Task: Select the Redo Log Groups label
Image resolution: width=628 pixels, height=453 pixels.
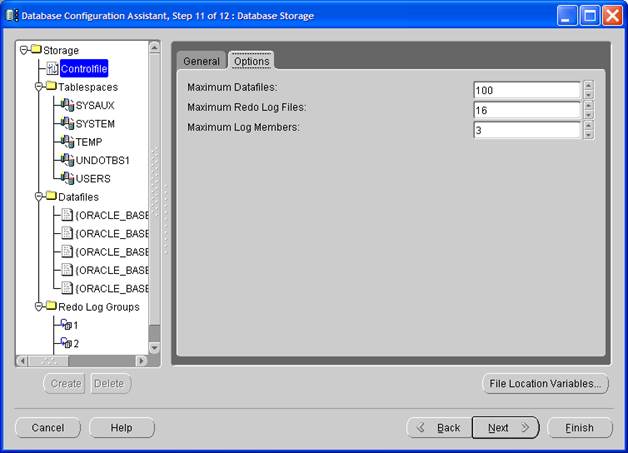Action: click(99, 307)
